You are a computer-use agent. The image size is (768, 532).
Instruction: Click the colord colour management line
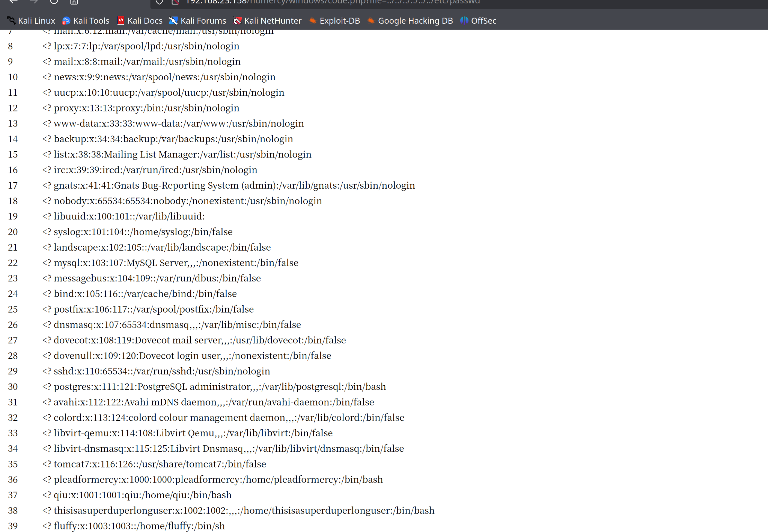pos(223,418)
